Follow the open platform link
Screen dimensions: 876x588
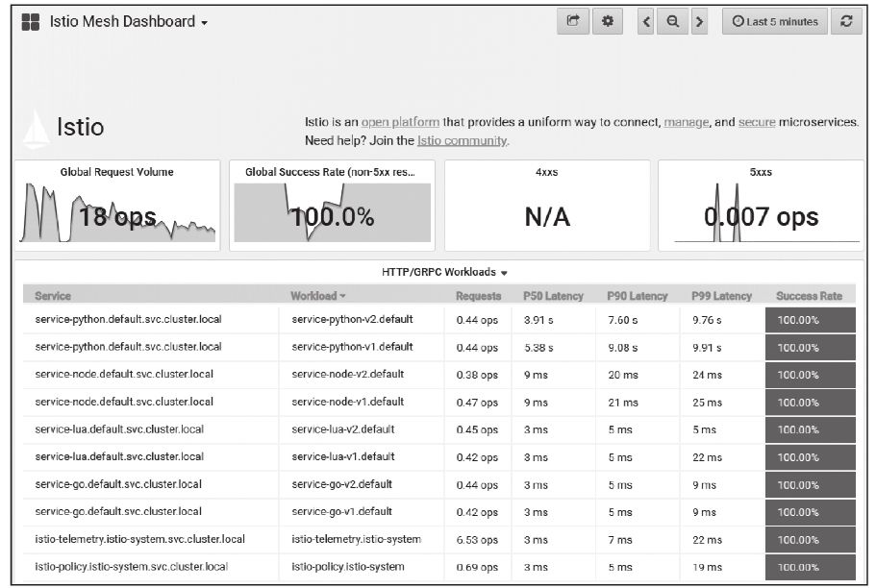400,122
